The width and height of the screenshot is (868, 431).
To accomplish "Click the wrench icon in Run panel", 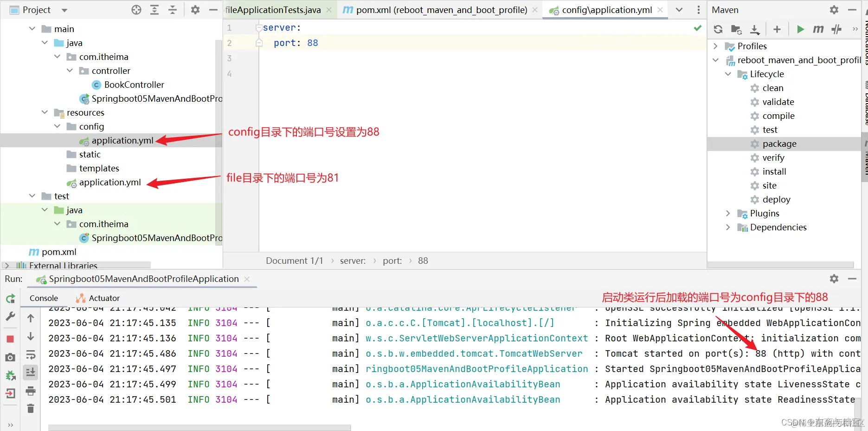I will pyautogui.click(x=10, y=317).
